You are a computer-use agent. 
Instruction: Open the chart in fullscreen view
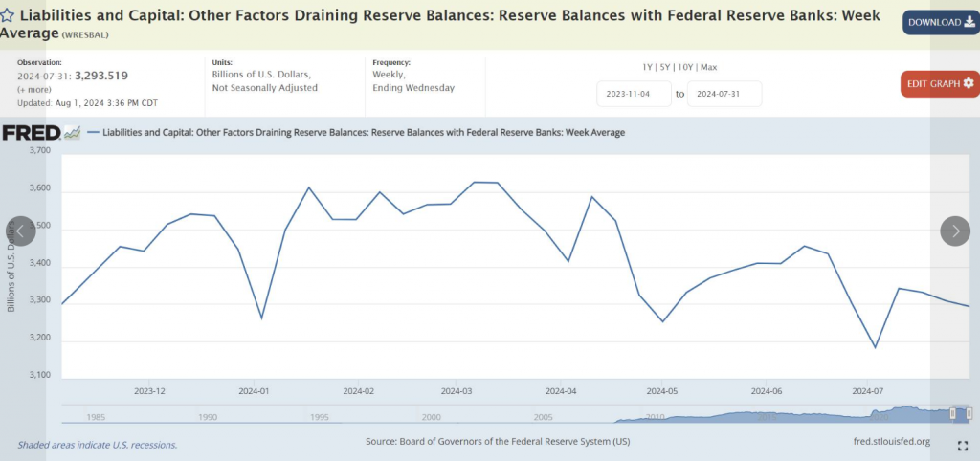[x=963, y=446]
